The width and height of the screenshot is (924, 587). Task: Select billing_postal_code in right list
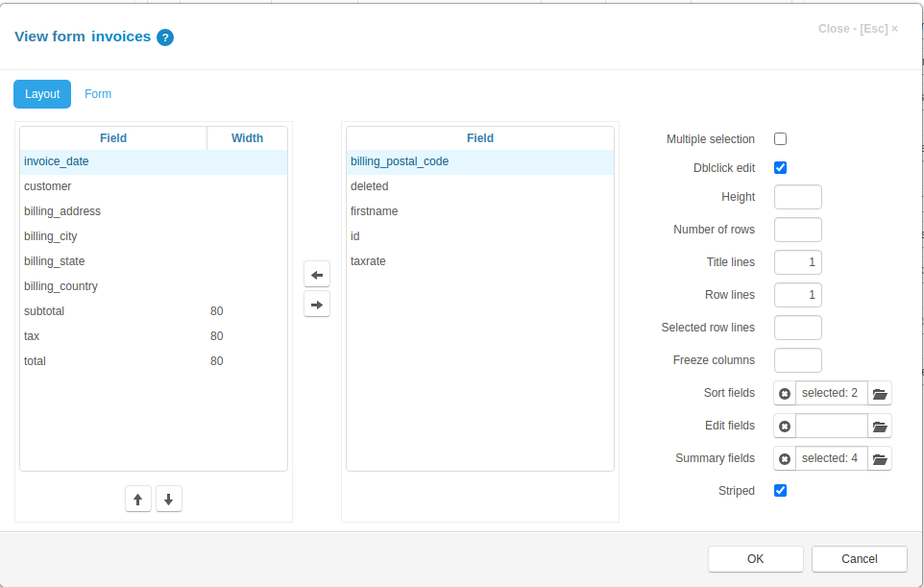coord(480,161)
